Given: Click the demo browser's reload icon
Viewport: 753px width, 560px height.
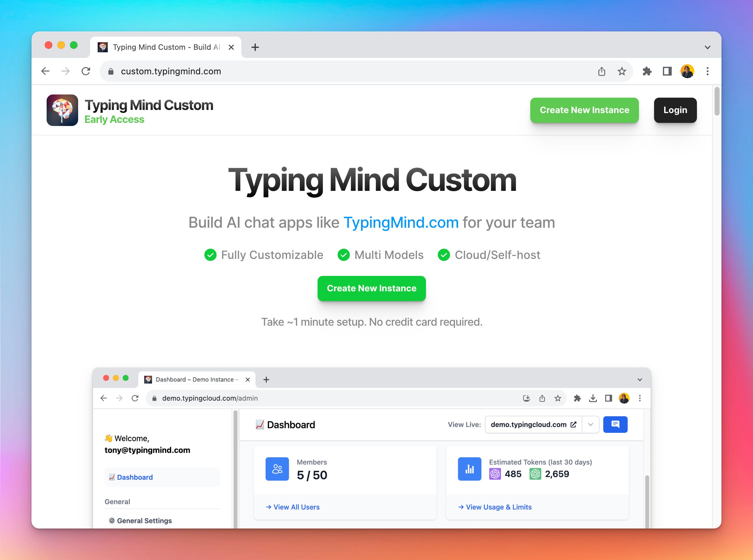Looking at the screenshot, I should click(135, 398).
